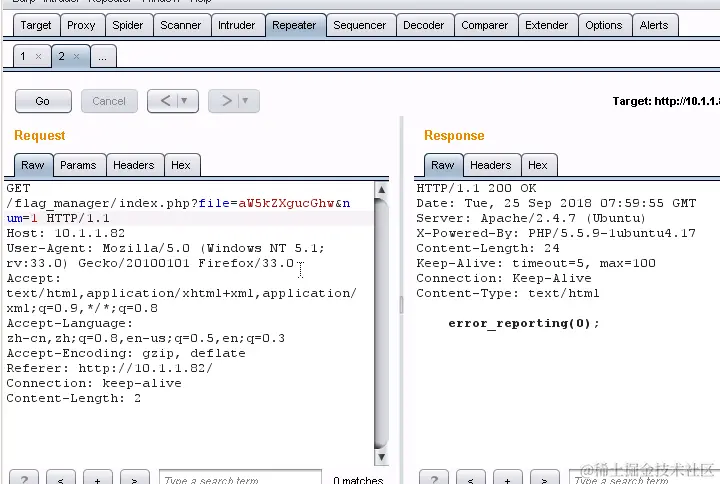Screen dimensions: 720x484
Task: Open the request search help ? button
Action: pos(24,478)
